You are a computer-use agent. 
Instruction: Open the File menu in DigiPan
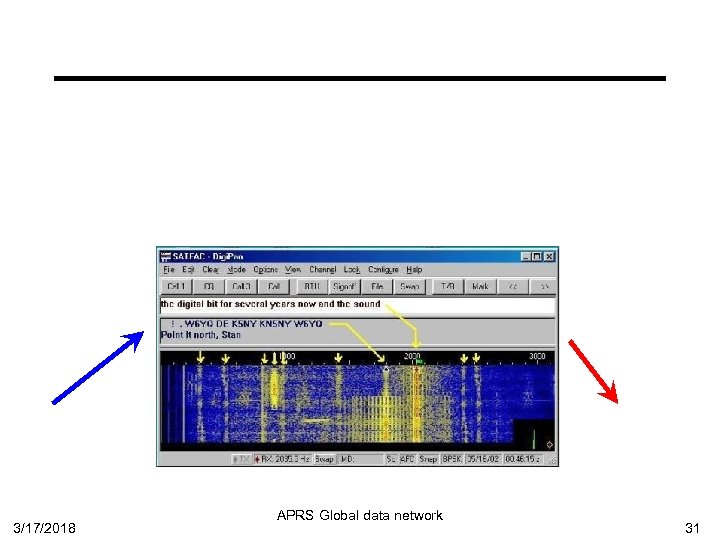coord(169,270)
